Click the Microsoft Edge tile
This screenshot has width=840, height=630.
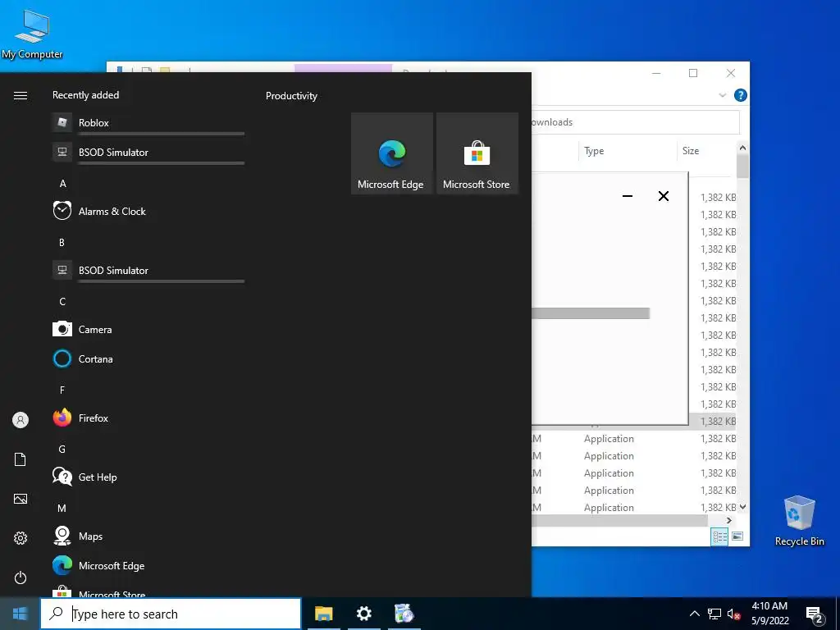pos(391,153)
